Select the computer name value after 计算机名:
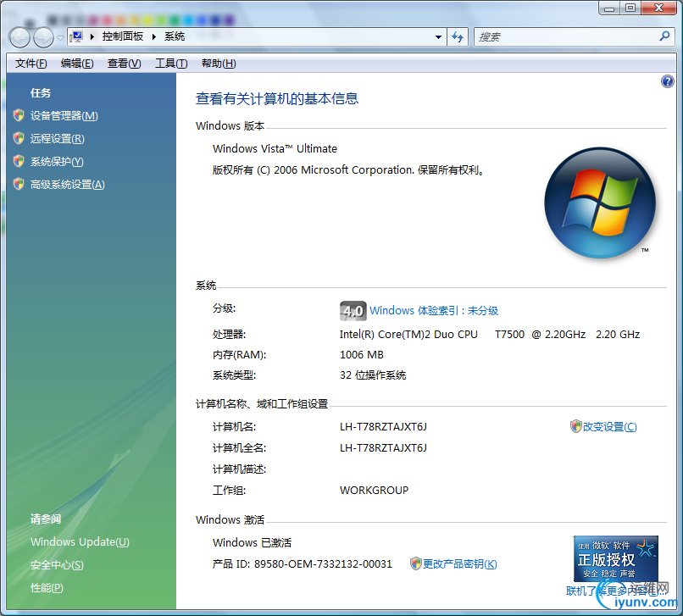683x616 pixels. (x=383, y=427)
